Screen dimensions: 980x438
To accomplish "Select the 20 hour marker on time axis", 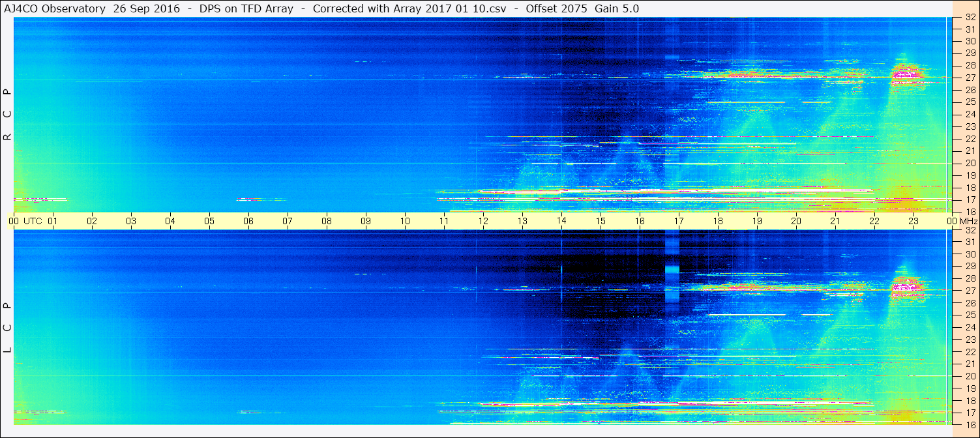I will click(796, 221).
